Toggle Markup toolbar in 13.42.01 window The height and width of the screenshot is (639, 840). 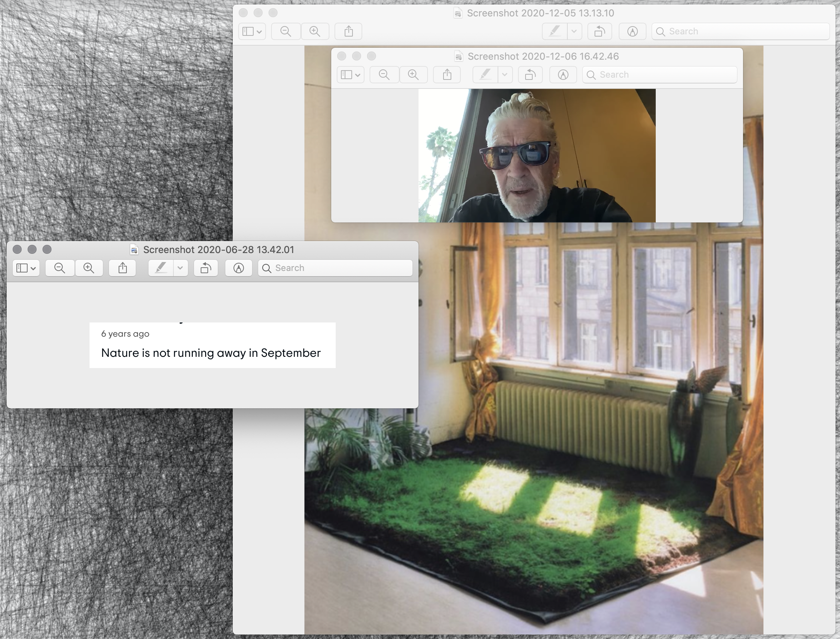pyautogui.click(x=238, y=268)
